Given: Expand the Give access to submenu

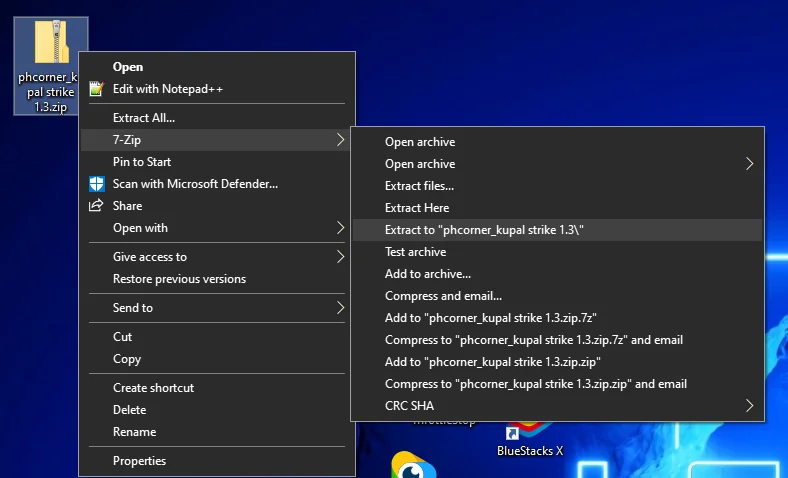Looking at the screenshot, I should [x=217, y=257].
